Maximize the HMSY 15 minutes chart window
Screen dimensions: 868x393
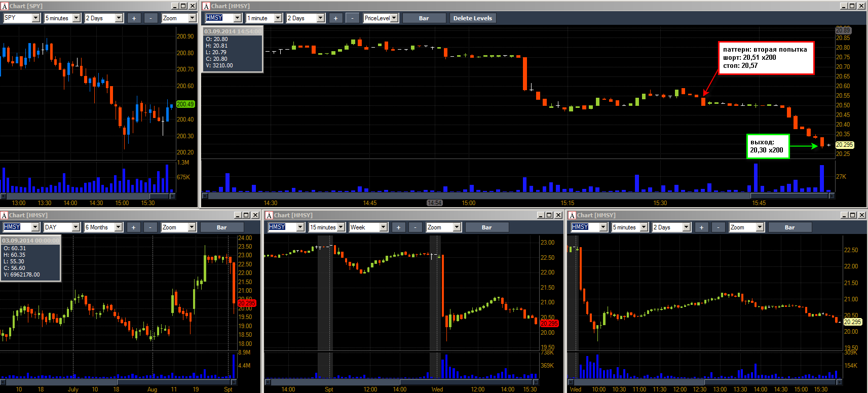coord(549,215)
